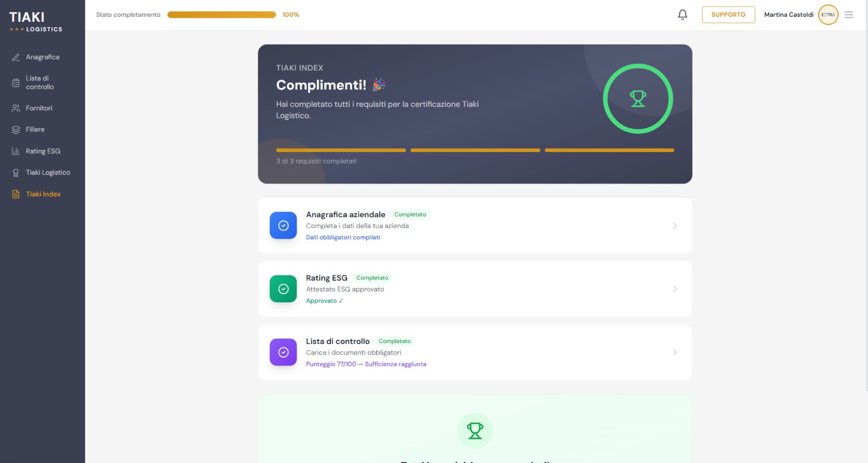The height and width of the screenshot is (463, 868).
Task: Click the trophy icon in the bottom green card
Action: pos(475,431)
